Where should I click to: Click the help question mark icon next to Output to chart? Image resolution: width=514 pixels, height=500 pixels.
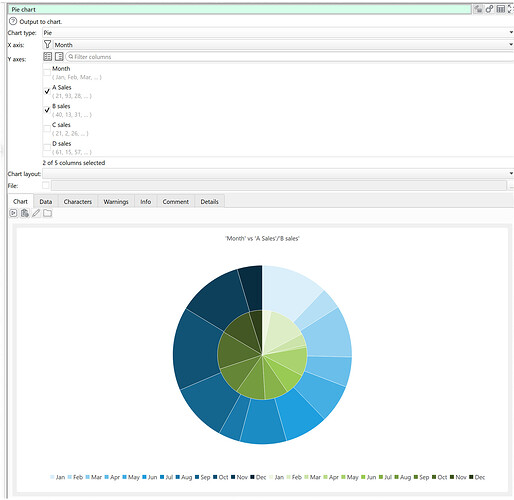pos(13,21)
